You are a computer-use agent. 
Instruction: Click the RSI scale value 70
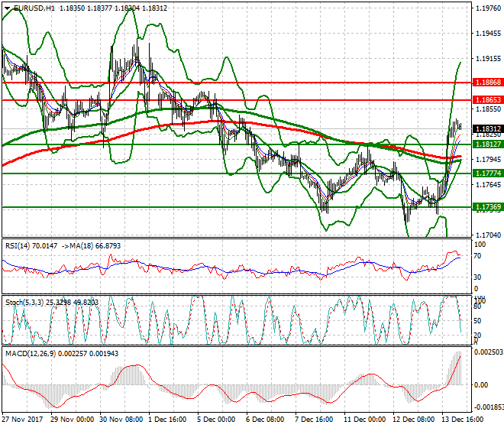coord(479,256)
